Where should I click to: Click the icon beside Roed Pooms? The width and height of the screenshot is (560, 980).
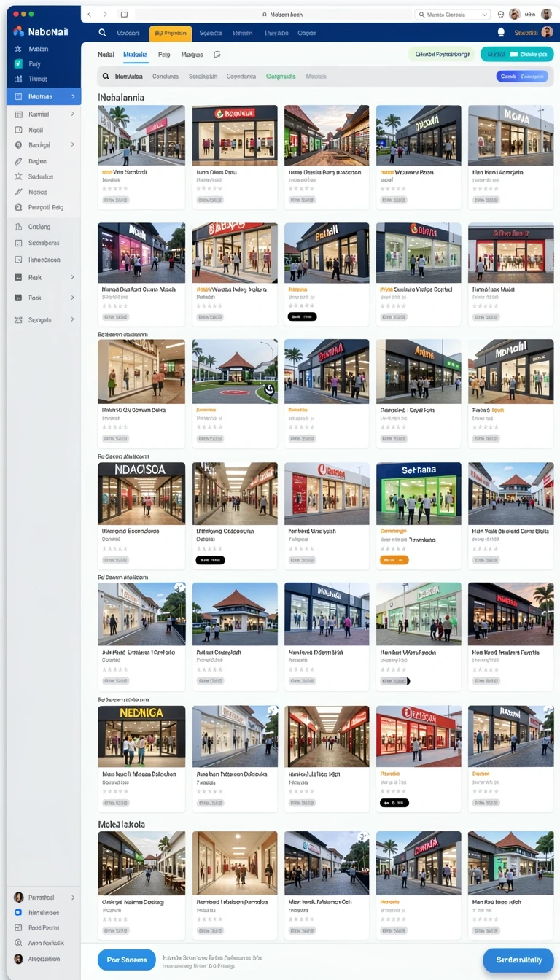[x=18, y=928]
